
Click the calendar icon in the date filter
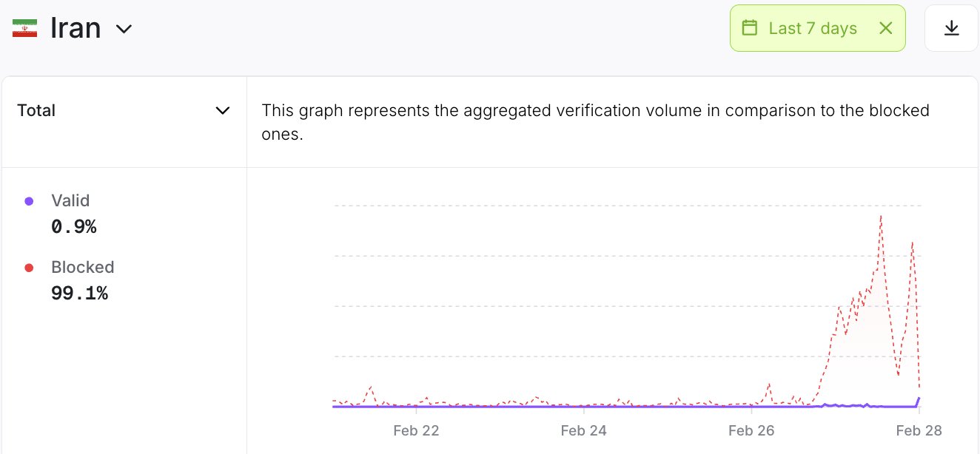(x=750, y=28)
